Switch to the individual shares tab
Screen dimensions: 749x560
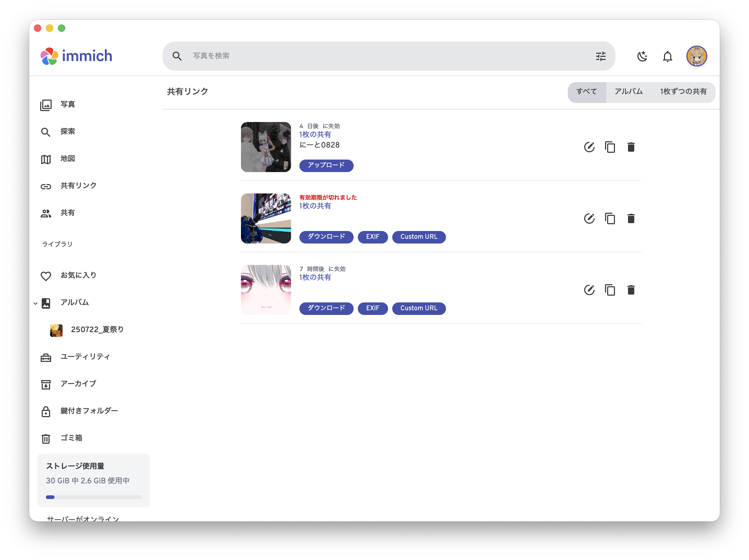click(683, 92)
